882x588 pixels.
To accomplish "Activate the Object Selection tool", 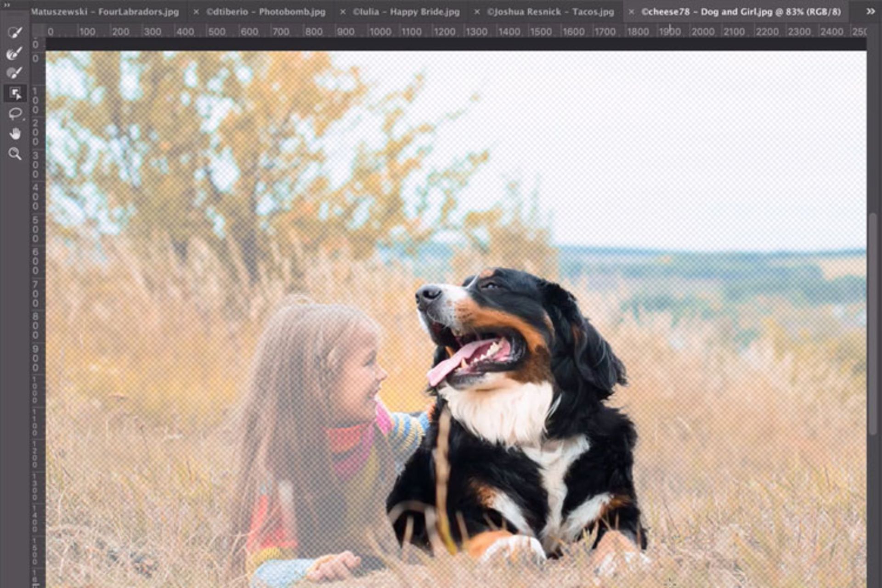I will (15, 94).
